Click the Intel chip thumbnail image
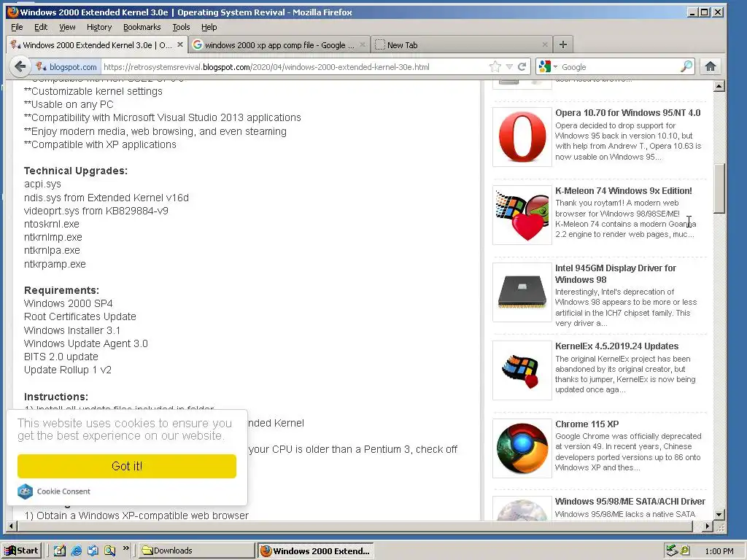This screenshot has height=560, width=747. [x=522, y=292]
